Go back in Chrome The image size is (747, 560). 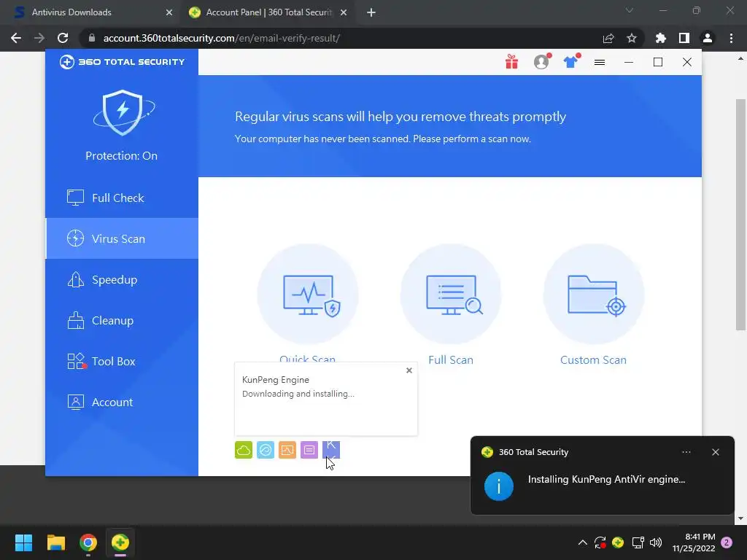coord(16,38)
